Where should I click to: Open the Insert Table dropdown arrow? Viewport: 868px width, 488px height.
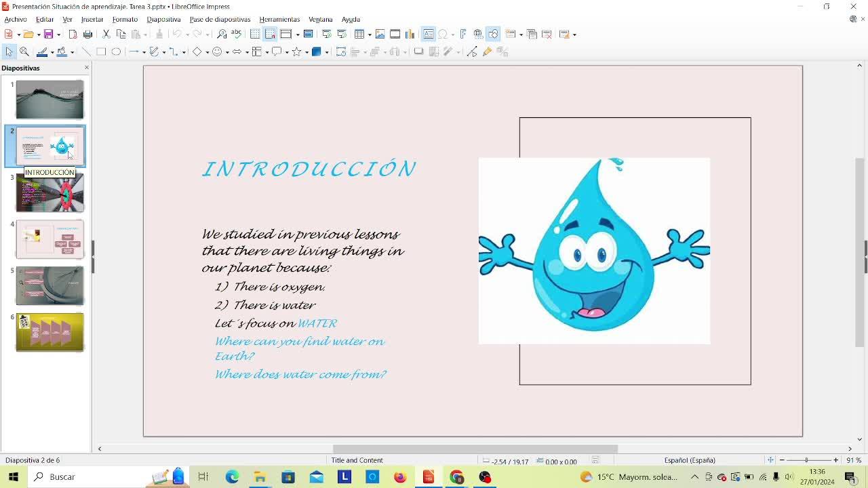[368, 34]
